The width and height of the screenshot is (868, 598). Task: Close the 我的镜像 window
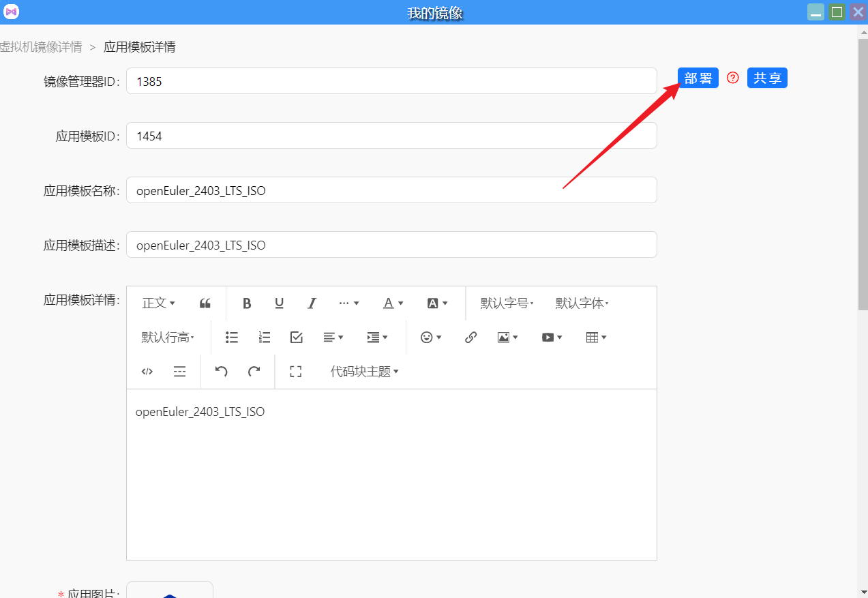pos(858,12)
